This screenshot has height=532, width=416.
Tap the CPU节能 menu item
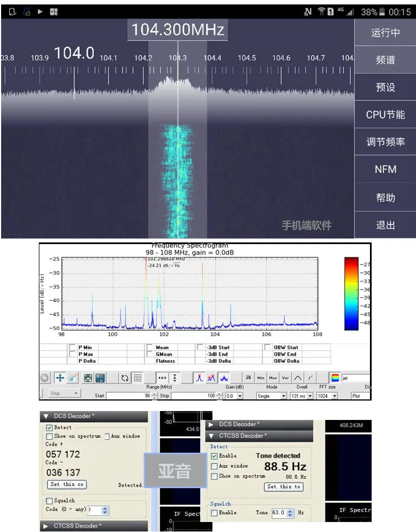point(385,115)
